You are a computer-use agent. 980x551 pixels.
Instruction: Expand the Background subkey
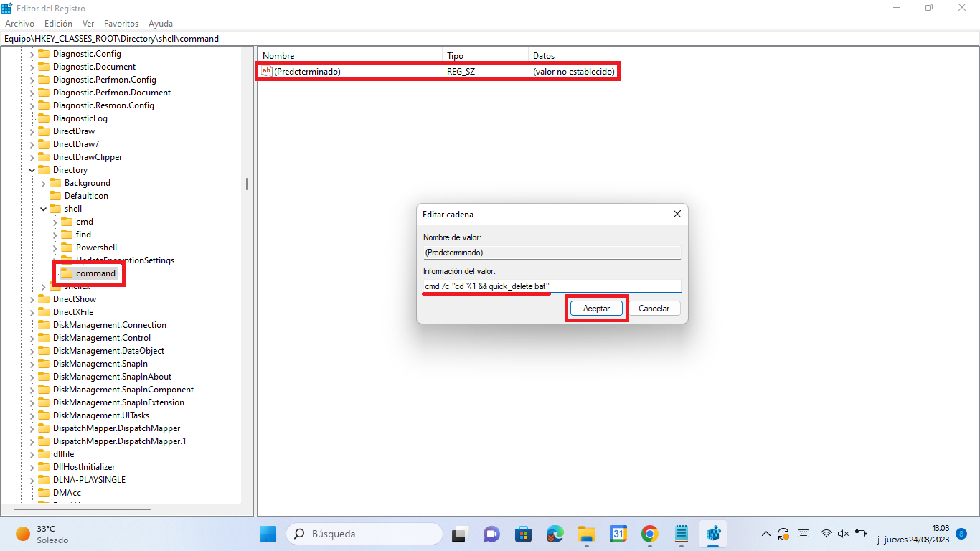[43, 183]
